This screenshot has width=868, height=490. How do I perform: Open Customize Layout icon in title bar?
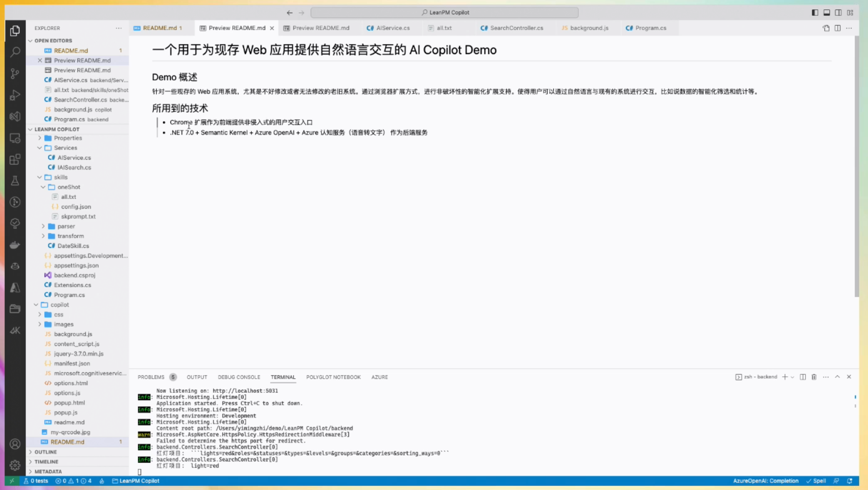click(850, 13)
